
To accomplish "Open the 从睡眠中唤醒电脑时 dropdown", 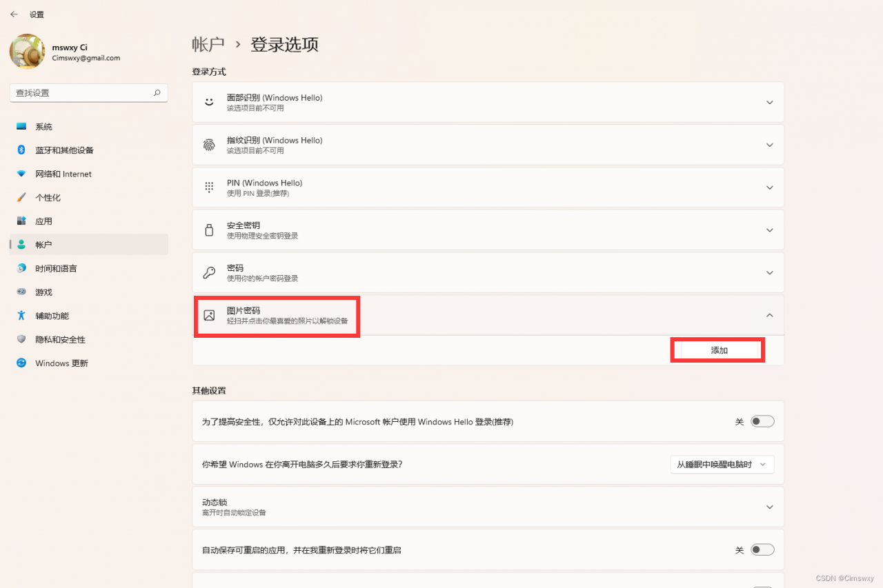I will tap(722, 464).
